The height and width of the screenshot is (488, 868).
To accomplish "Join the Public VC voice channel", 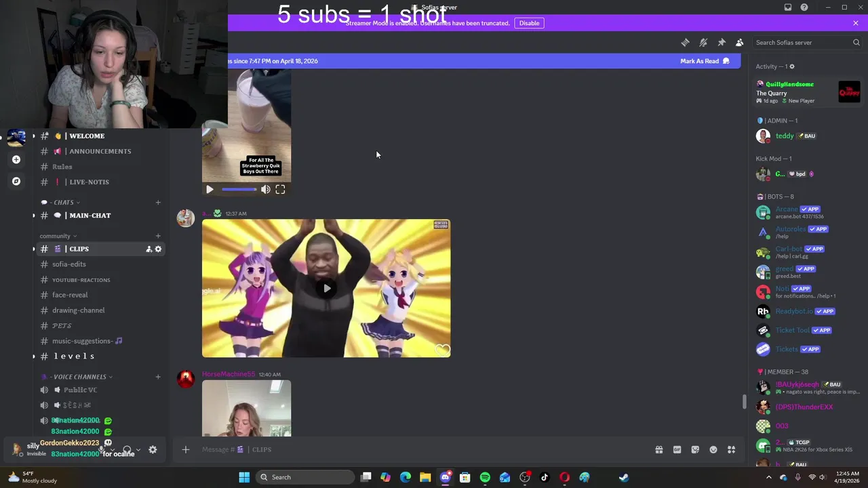I will [99, 390].
